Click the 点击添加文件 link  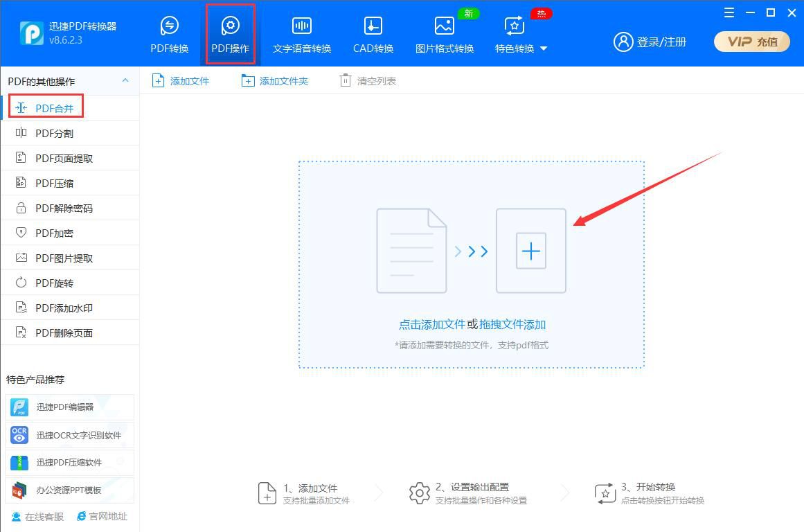coord(431,325)
